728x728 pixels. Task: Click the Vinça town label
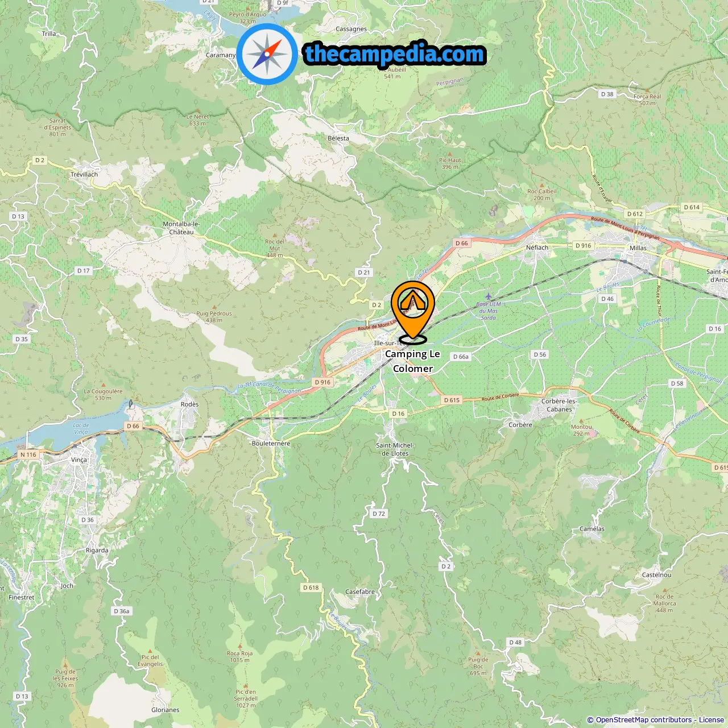[x=79, y=460]
